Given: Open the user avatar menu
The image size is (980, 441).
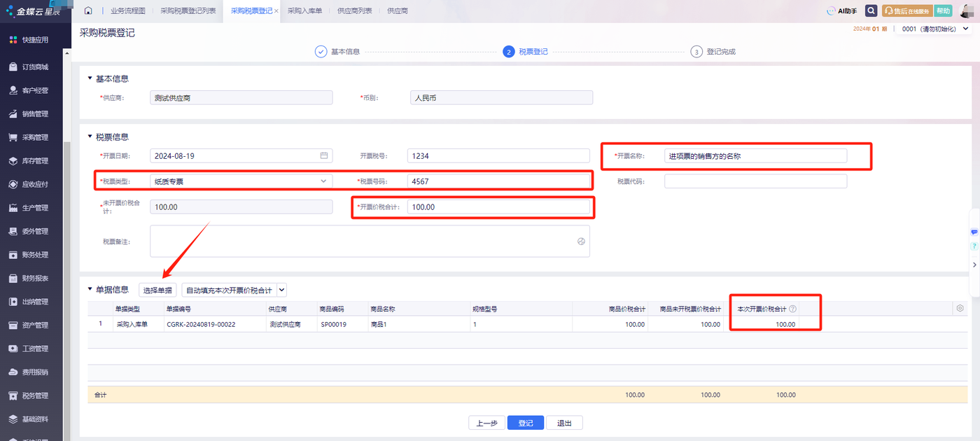Looking at the screenshot, I should pyautogui.click(x=966, y=11).
